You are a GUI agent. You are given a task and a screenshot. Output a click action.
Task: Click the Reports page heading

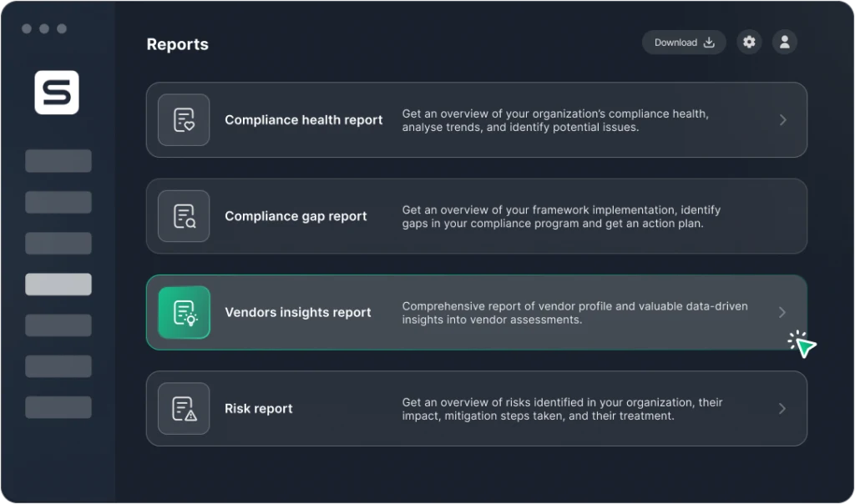point(178,44)
